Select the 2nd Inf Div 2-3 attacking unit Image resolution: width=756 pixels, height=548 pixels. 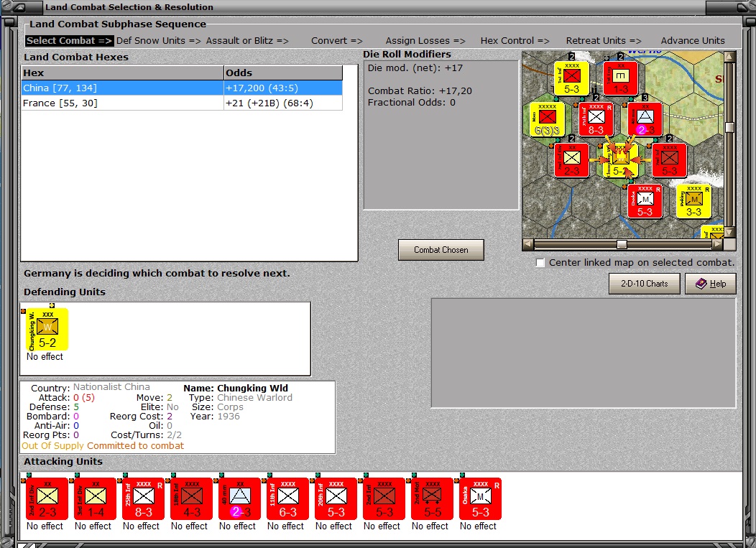(x=47, y=499)
